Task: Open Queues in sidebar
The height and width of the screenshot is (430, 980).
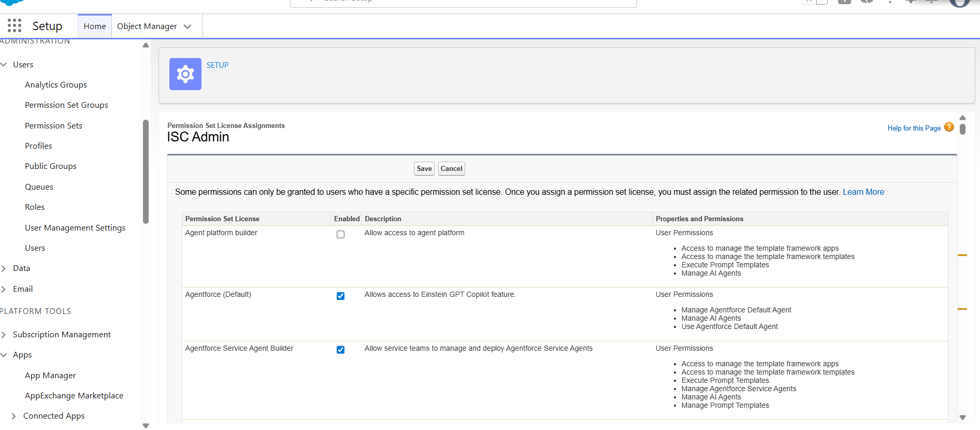Action: [x=39, y=187]
